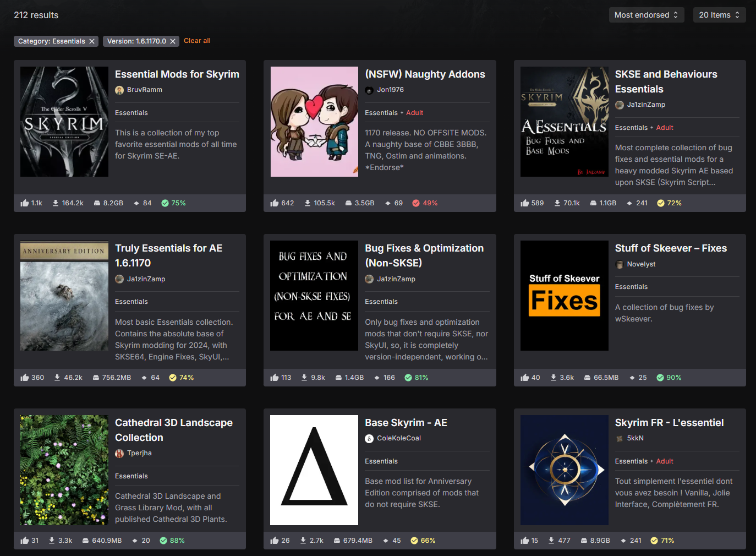Click the green success checkmark beside 75%

point(165,203)
